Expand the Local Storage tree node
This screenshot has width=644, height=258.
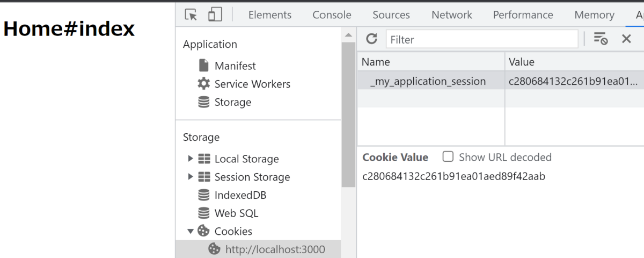tap(191, 159)
